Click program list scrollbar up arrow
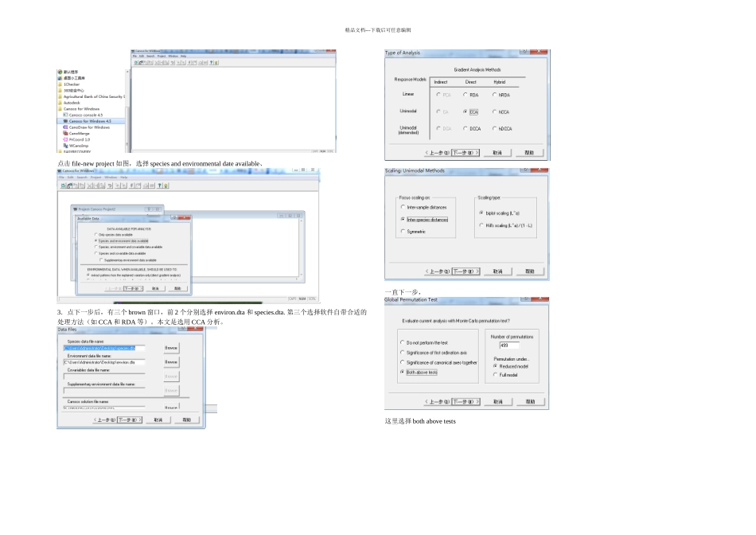Screen dimensions: 756x535 (x=127, y=72)
